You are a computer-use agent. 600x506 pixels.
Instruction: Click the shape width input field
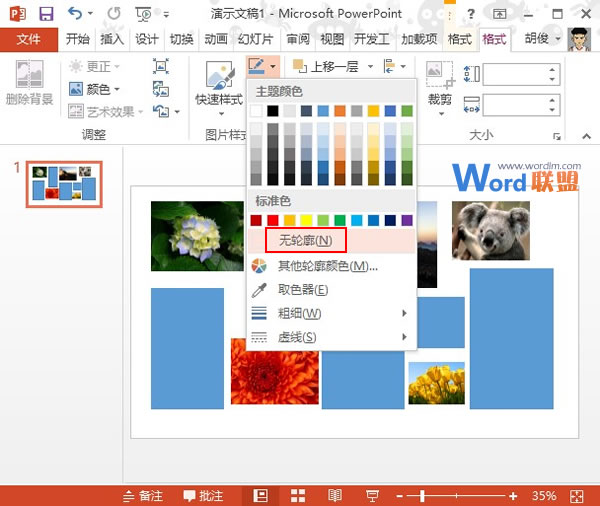point(521,105)
